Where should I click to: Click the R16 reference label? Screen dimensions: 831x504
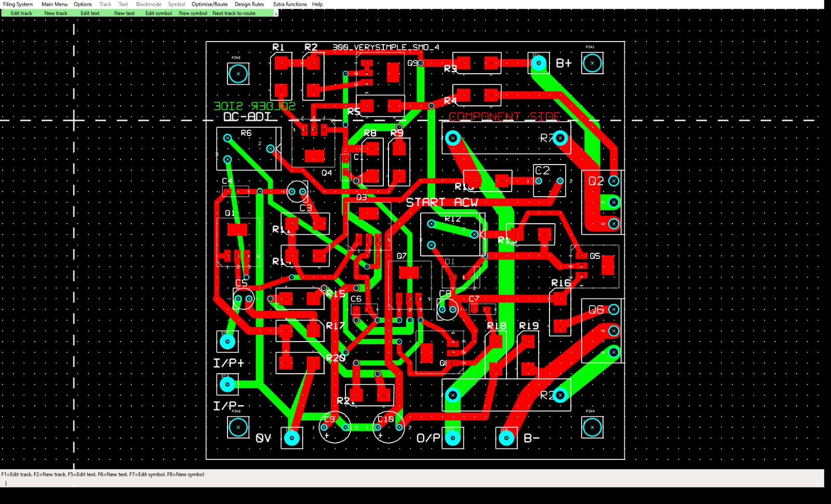point(561,283)
